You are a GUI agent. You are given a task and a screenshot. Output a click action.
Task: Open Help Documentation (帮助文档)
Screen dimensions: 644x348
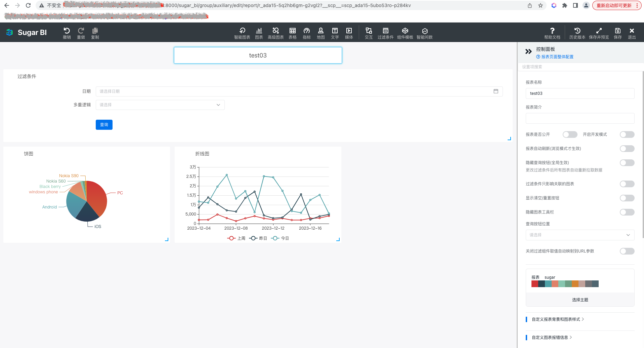(x=552, y=33)
